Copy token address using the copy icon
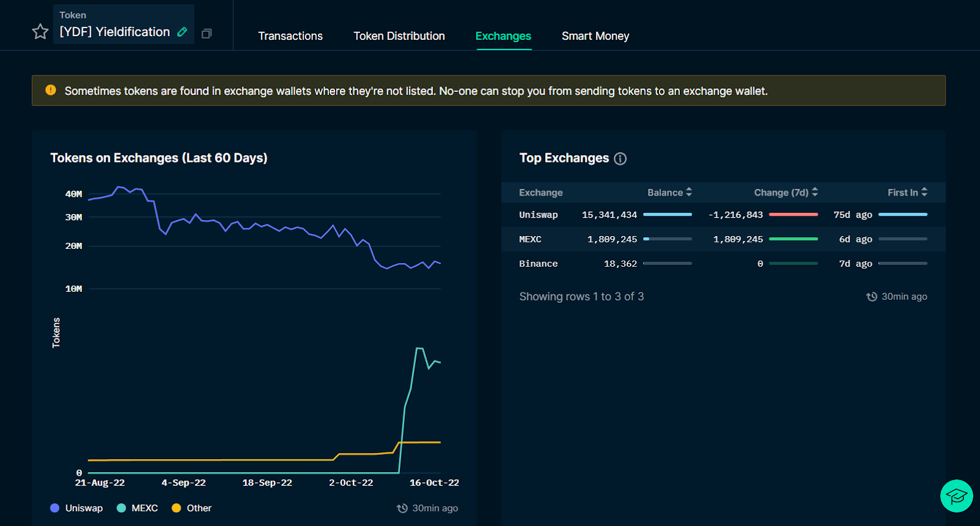This screenshot has width=980, height=526. coord(207,33)
